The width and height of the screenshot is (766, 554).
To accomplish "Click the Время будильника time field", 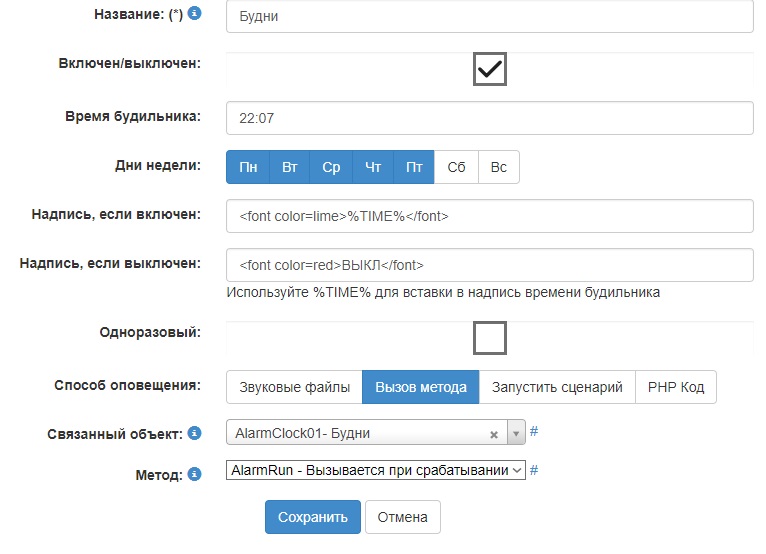I will [489, 118].
